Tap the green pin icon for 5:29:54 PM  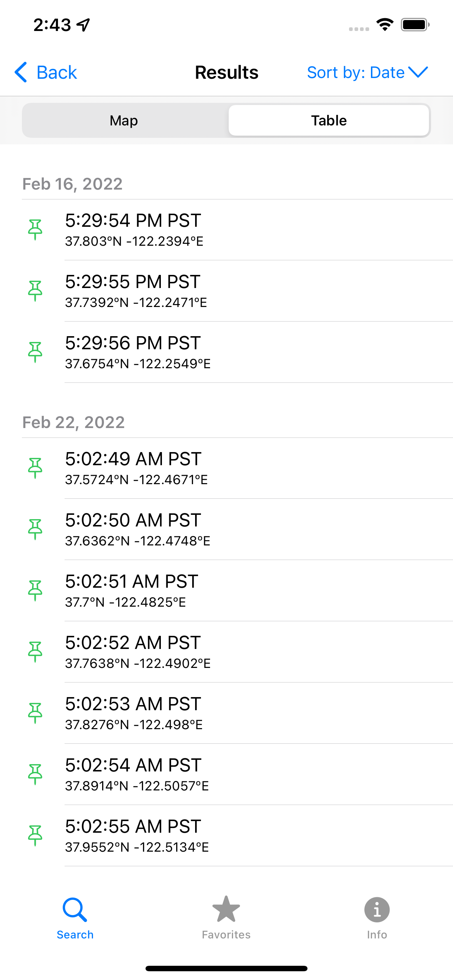tap(35, 230)
